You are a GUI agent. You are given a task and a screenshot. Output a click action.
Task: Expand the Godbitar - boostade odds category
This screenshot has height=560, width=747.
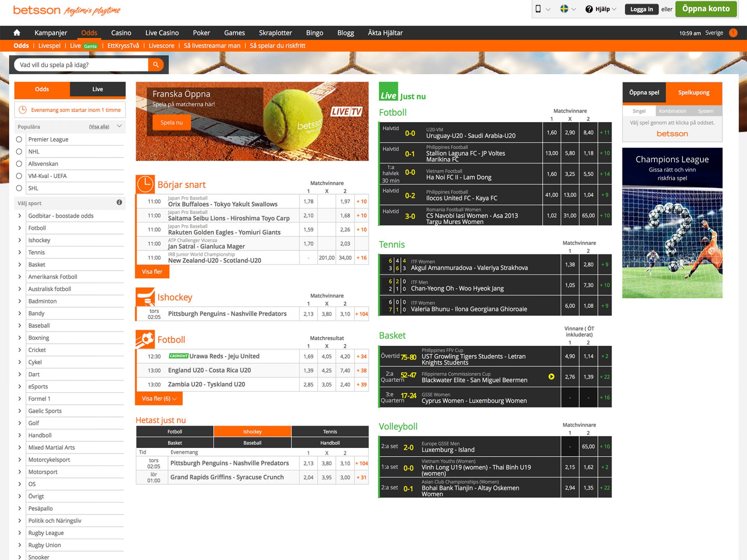(19, 216)
